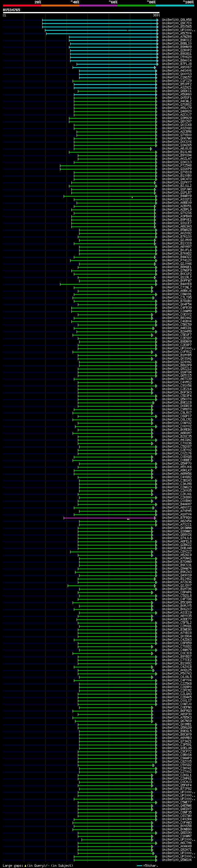The width and height of the screenshot is (197, 868).
Task: Click the red 20% identity legend segment
Action: 22,6
